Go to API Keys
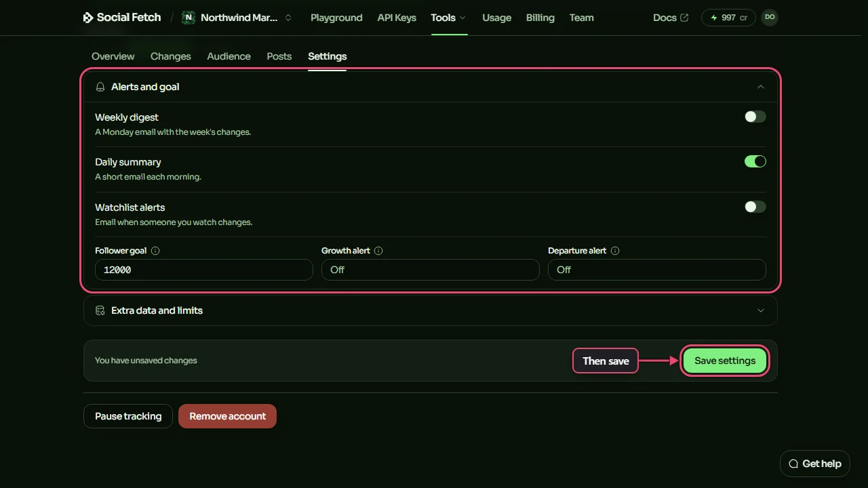The width and height of the screenshot is (868, 488). tap(397, 18)
